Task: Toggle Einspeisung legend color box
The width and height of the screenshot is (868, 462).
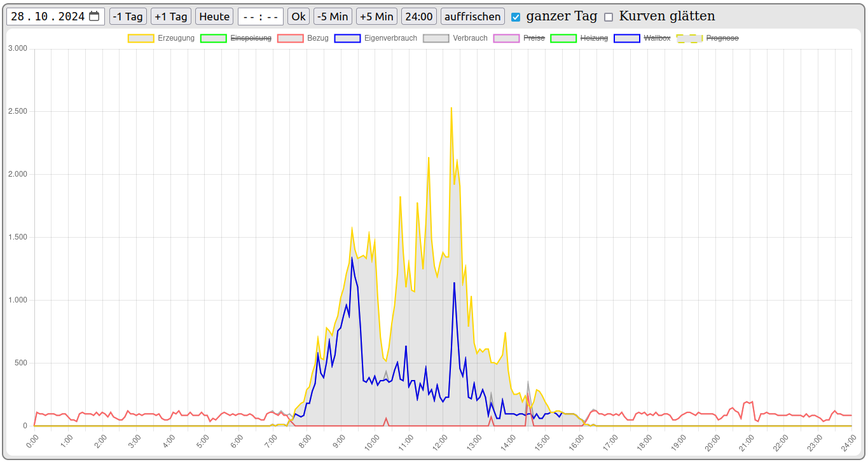Action: 214,38
